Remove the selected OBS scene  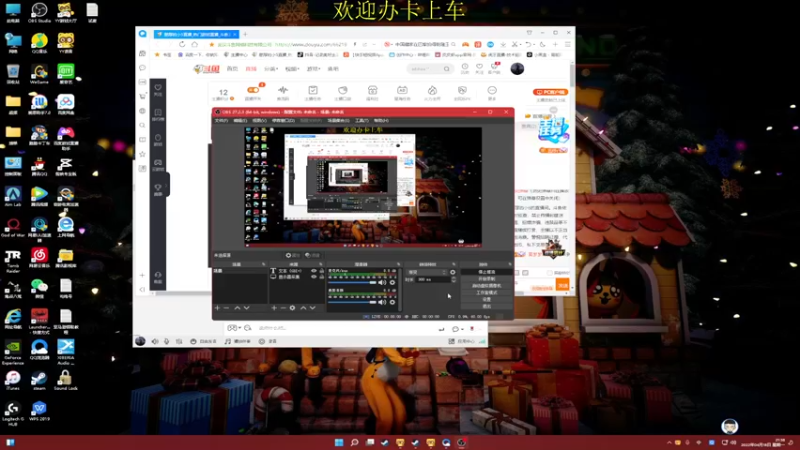227,308
